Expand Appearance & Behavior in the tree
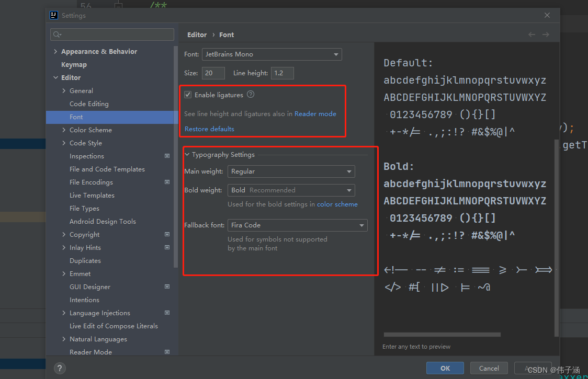588x379 pixels. click(x=55, y=51)
